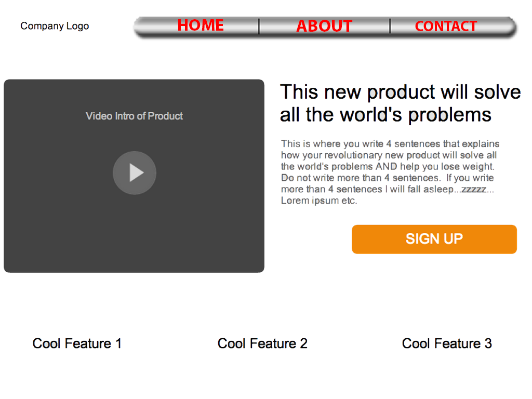Click the headline's first line 'This new product will solve'
532x399 pixels.
[x=400, y=92]
